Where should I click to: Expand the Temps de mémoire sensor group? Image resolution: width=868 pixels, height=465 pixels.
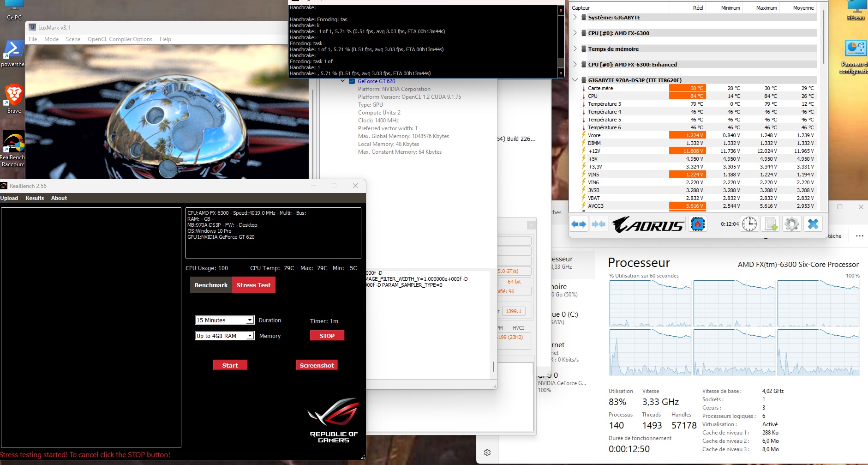point(575,48)
